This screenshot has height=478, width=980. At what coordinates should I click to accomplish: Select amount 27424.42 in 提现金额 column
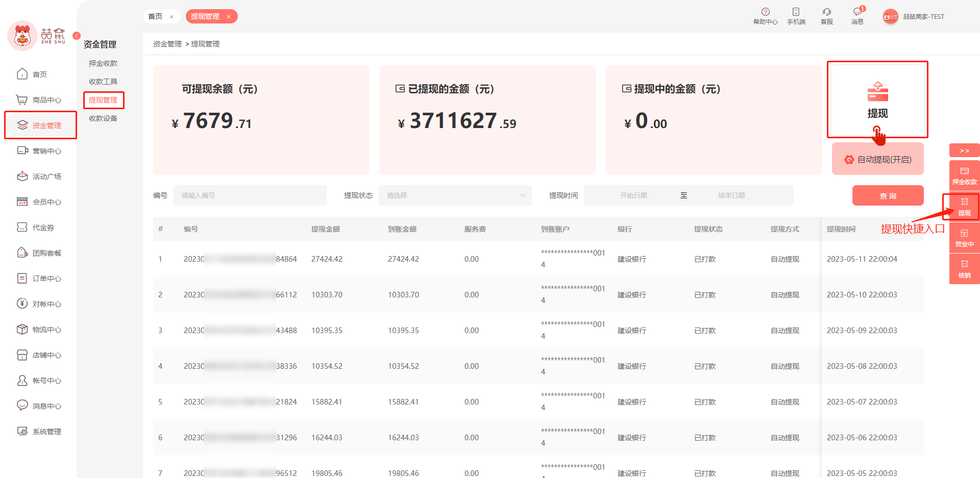click(x=327, y=259)
